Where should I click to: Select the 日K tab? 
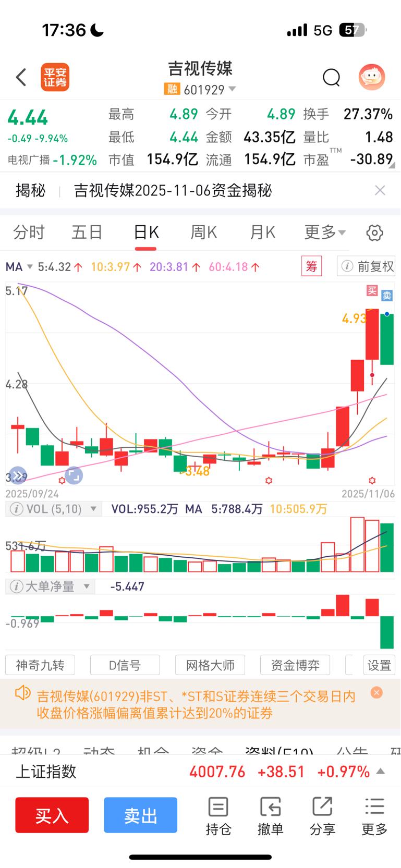pos(146,232)
